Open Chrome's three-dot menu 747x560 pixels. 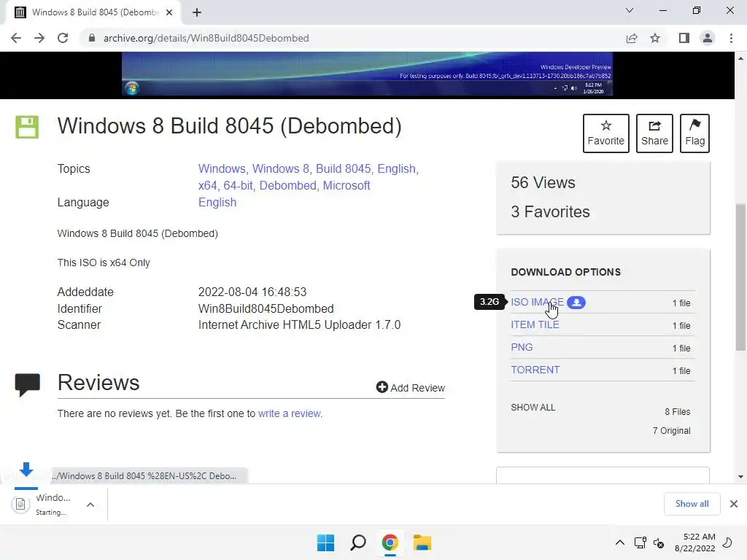(x=731, y=38)
